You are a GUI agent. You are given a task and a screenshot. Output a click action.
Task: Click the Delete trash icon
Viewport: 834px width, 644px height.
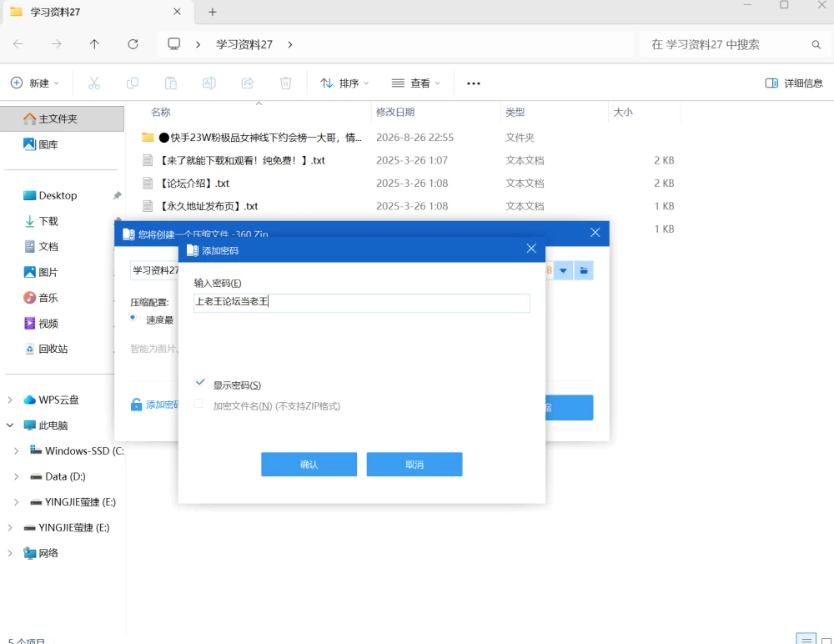tap(285, 83)
